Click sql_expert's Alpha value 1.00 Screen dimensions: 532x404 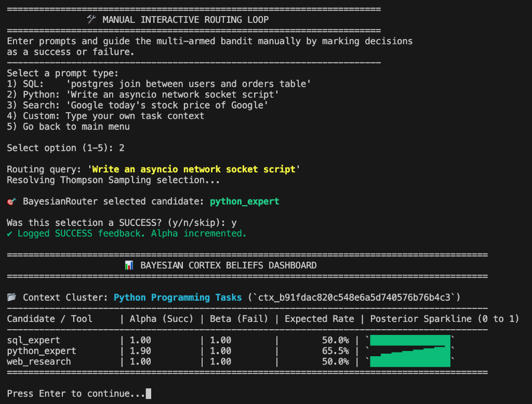tap(140, 340)
